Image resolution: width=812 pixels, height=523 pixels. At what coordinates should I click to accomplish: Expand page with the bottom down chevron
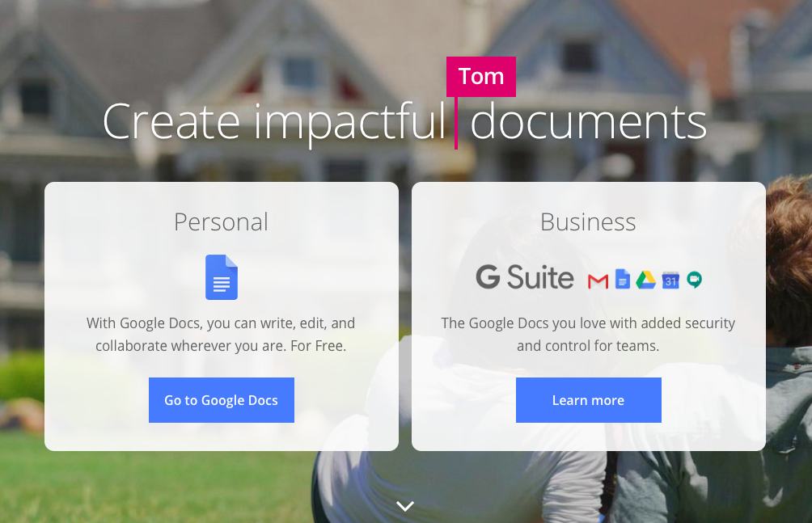point(405,506)
